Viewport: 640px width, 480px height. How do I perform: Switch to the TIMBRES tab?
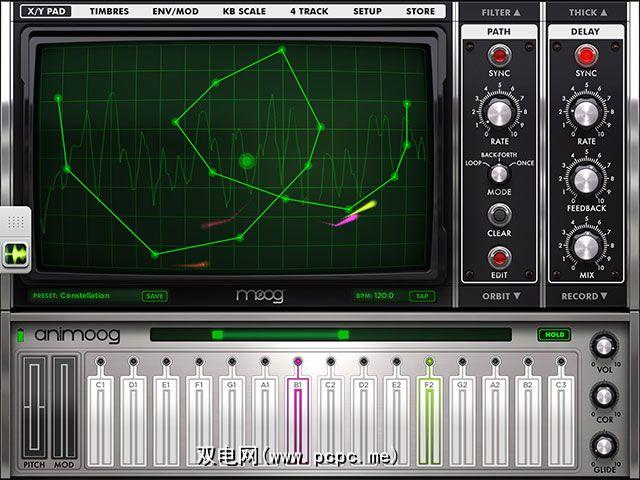110,12
